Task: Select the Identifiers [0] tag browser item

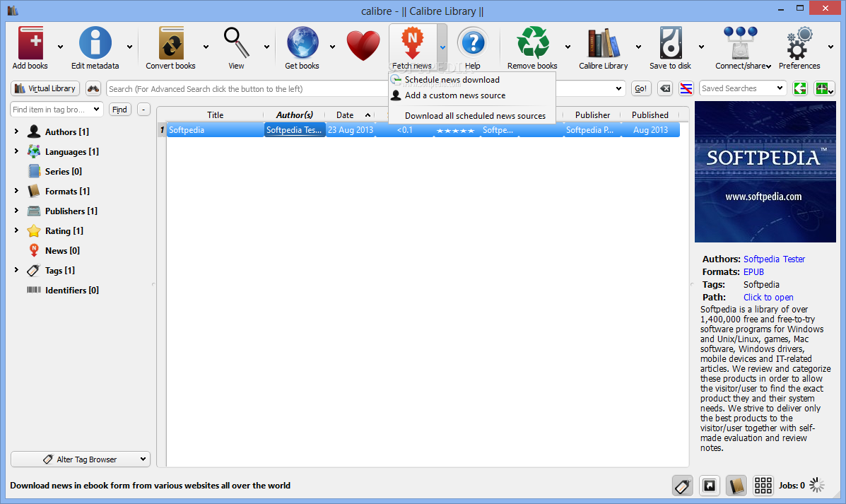Action: 72,291
